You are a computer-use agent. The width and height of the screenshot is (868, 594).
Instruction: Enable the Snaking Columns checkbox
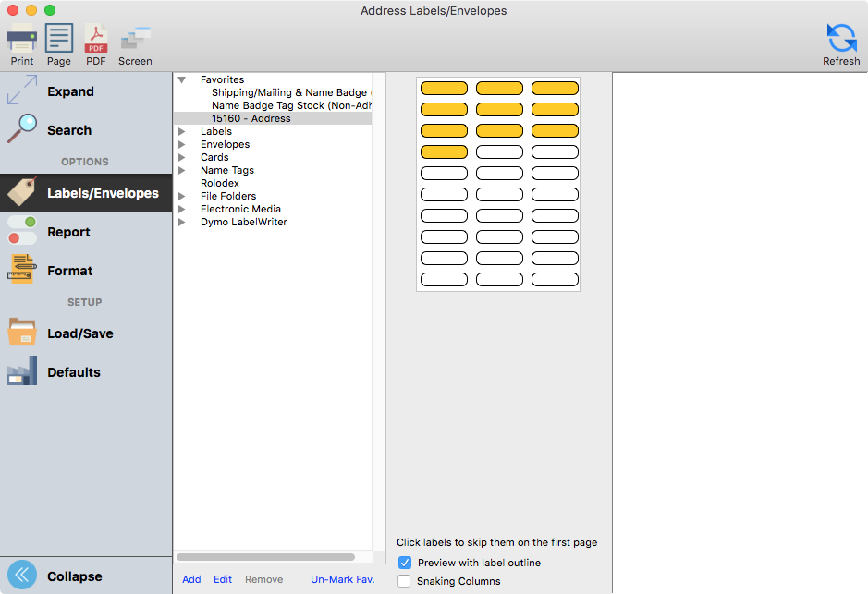pos(405,581)
